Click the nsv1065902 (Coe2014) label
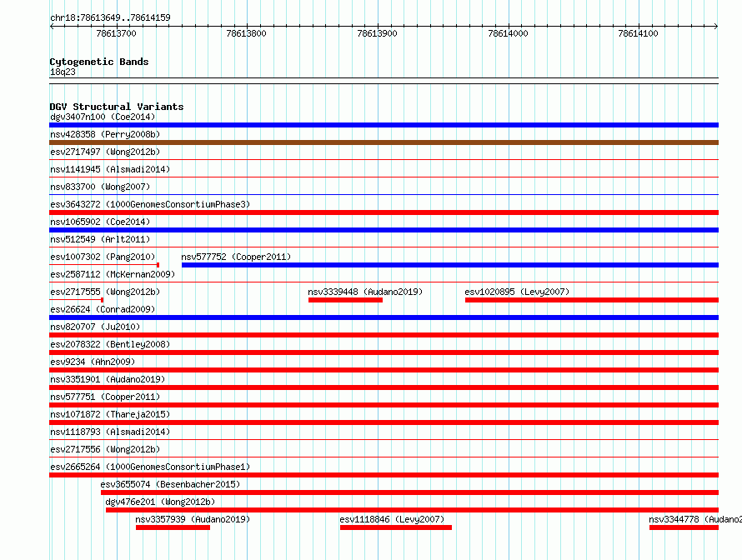742x560 pixels. click(100, 222)
